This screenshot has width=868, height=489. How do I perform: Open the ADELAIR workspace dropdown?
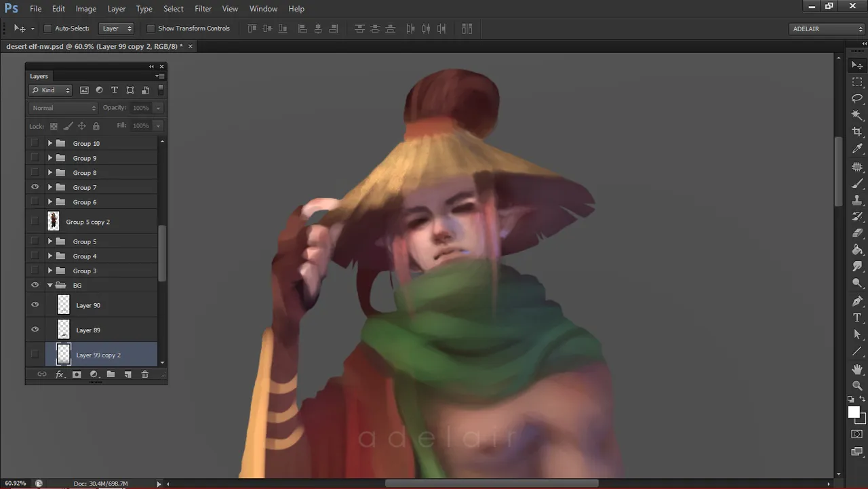tap(827, 28)
